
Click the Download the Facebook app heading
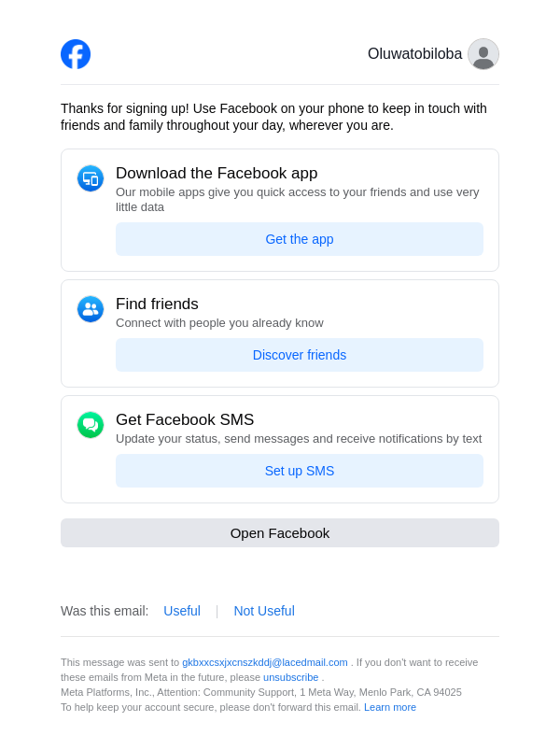point(217,174)
